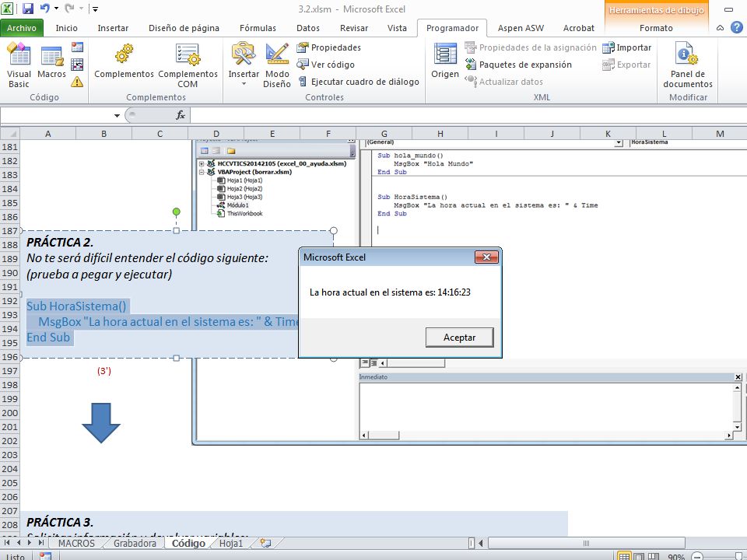This screenshot has height=560, width=747.
Task: Open macro security warning settings
Action: click(77, 82)
